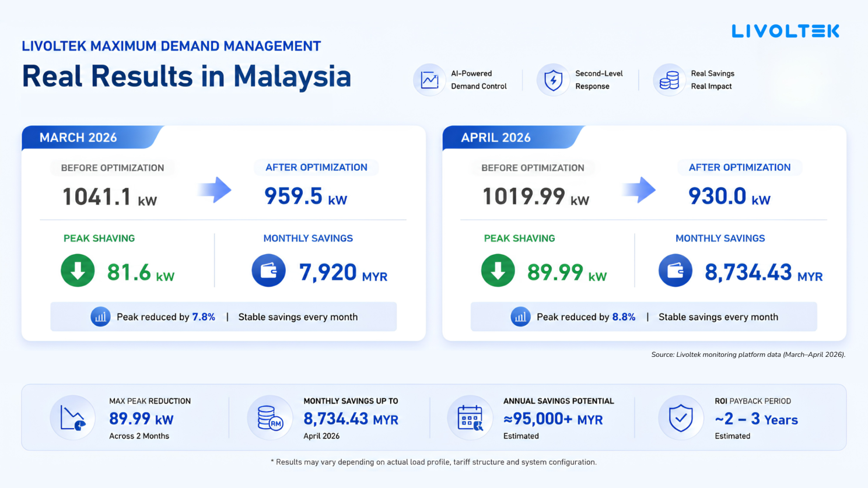Click the 'MAX PEAK REDUCTION' label

click(x=150, y=401)
